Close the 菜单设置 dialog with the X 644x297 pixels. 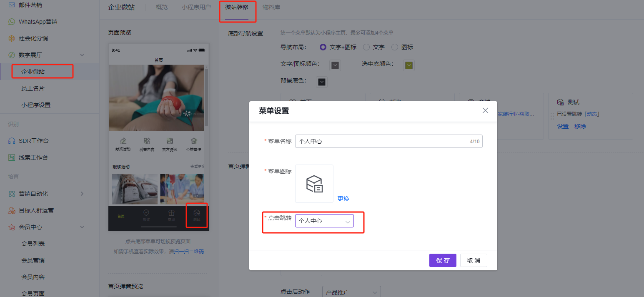point(485,110)
